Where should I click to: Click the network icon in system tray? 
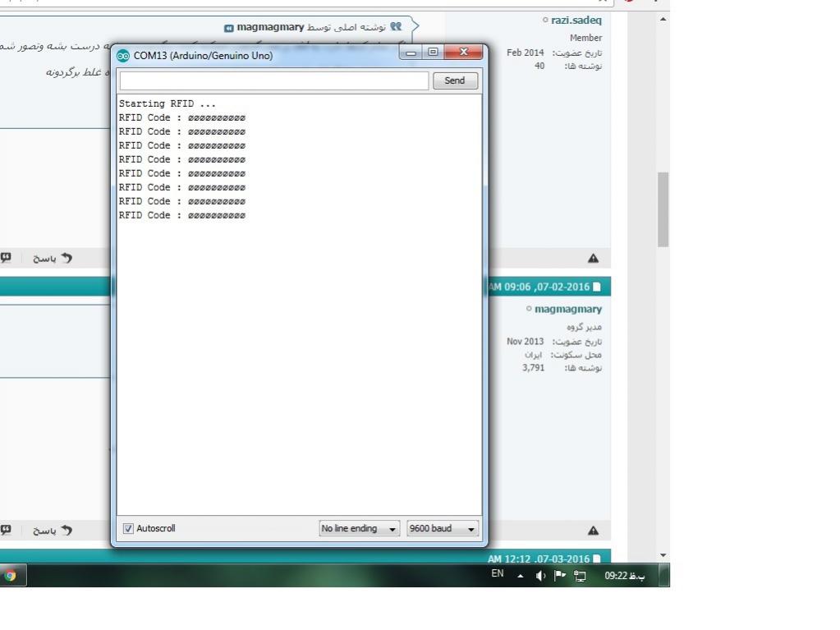580,576
